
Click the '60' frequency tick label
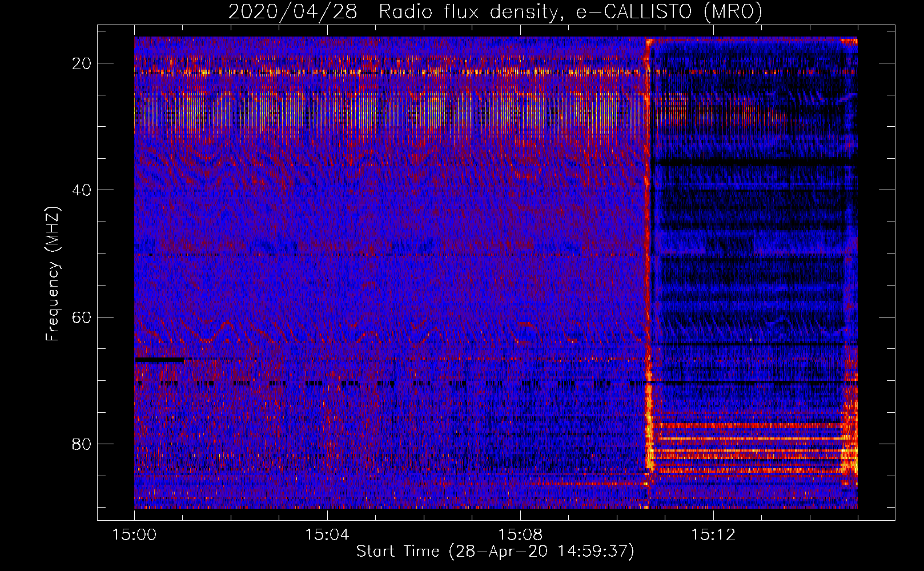click(x=82, y=317)
